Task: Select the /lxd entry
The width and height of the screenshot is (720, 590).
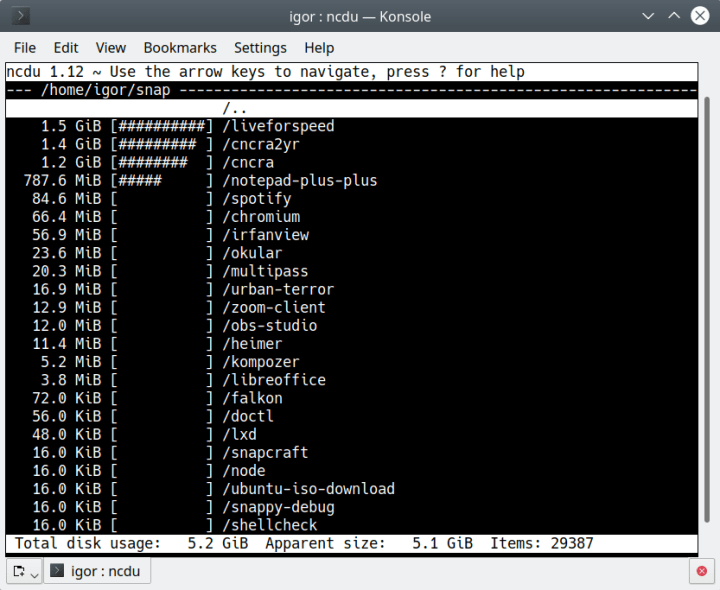Action: pyautogui.click(x=352, y=434)
